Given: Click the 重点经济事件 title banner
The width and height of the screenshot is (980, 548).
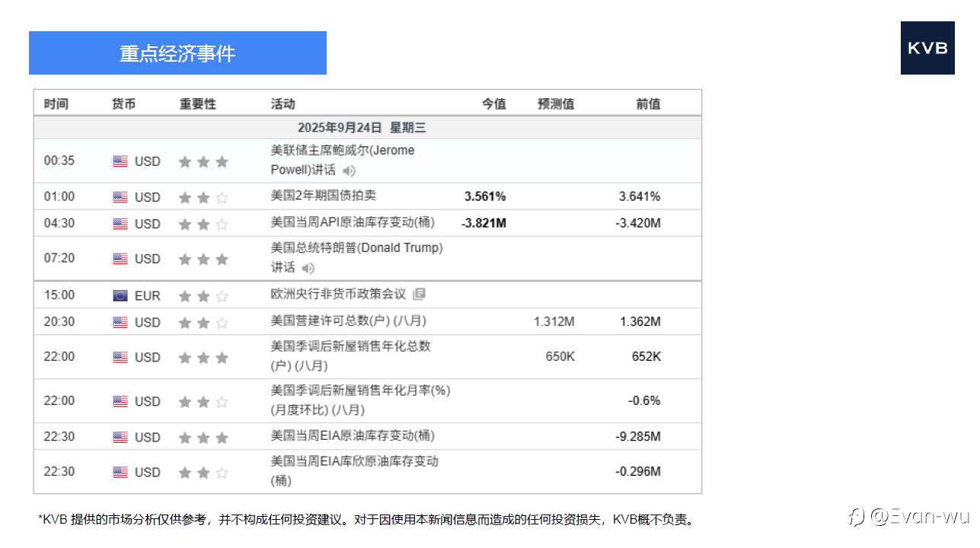Looking at the screenshot, I should tap(177, 53).
